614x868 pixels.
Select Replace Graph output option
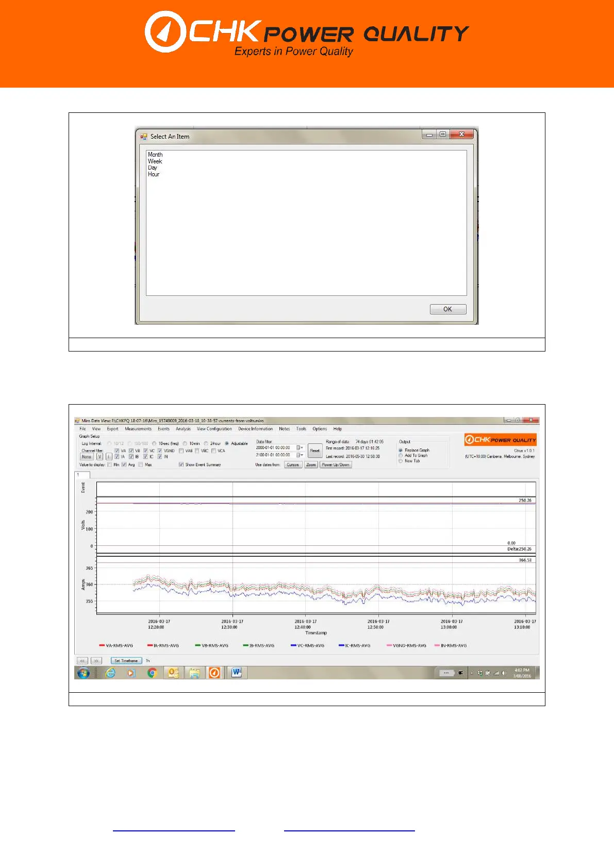[x=401, y=450]
